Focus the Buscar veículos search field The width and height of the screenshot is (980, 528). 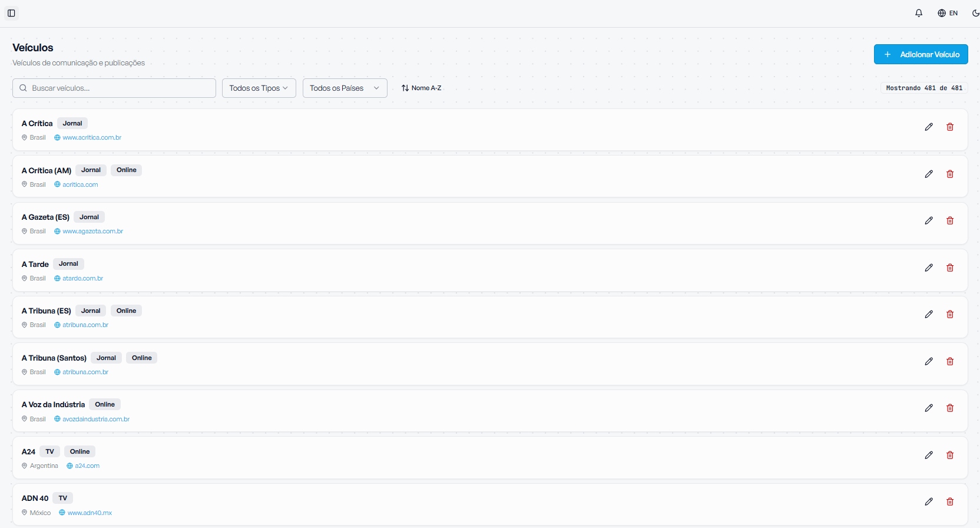(114, 88)
